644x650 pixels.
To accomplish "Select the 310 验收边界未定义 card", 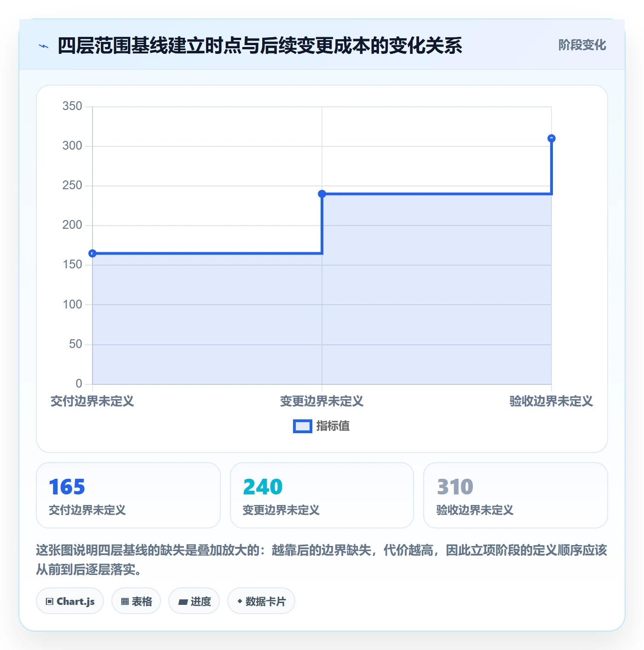I will (516, 495).
